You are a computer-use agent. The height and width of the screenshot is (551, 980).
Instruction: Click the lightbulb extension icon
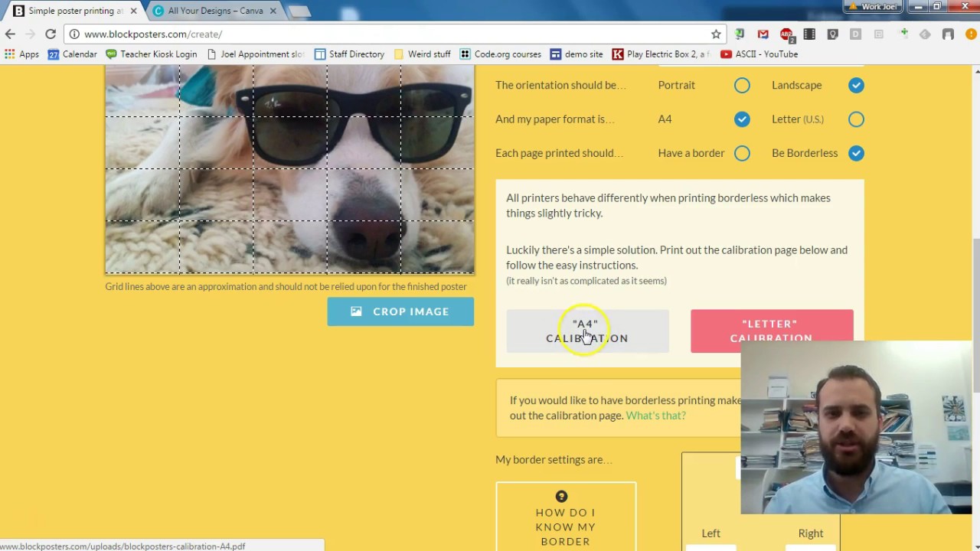[833, 34]
